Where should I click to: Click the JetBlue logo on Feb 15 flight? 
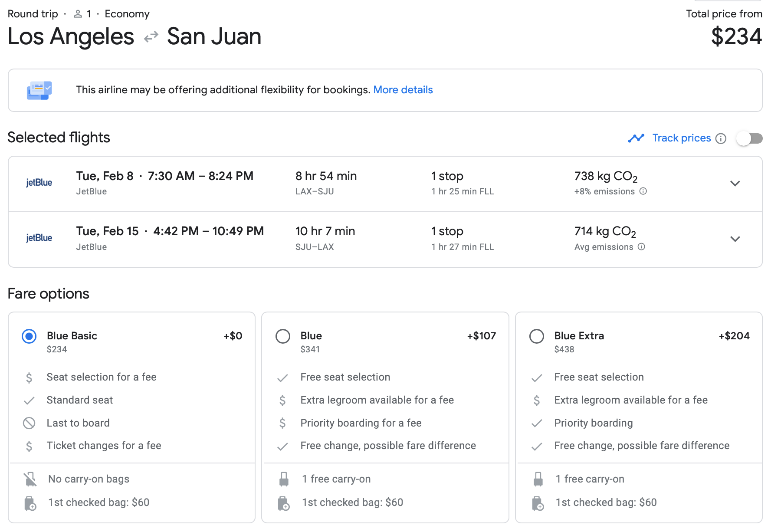point(39,238)
